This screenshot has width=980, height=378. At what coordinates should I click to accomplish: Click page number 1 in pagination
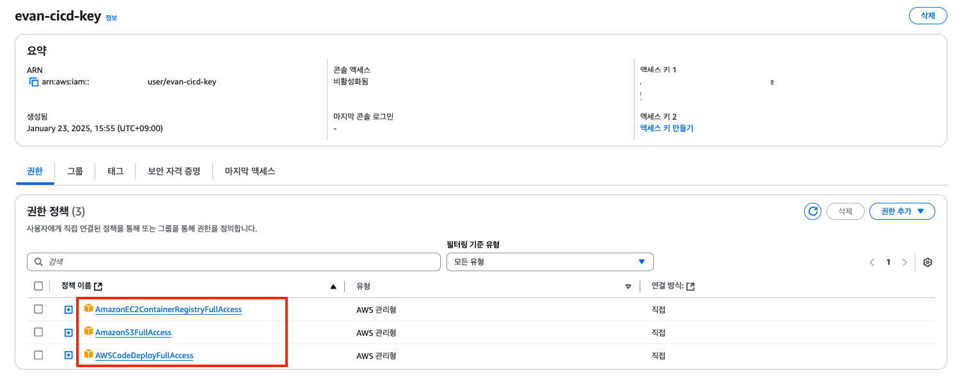pos(888,262)
